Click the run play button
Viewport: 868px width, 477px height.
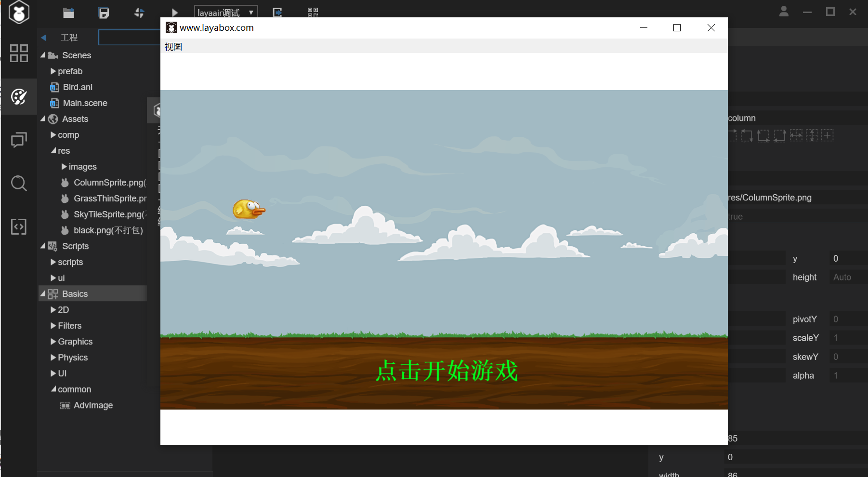pyautogui.click(x=175, y=13)
